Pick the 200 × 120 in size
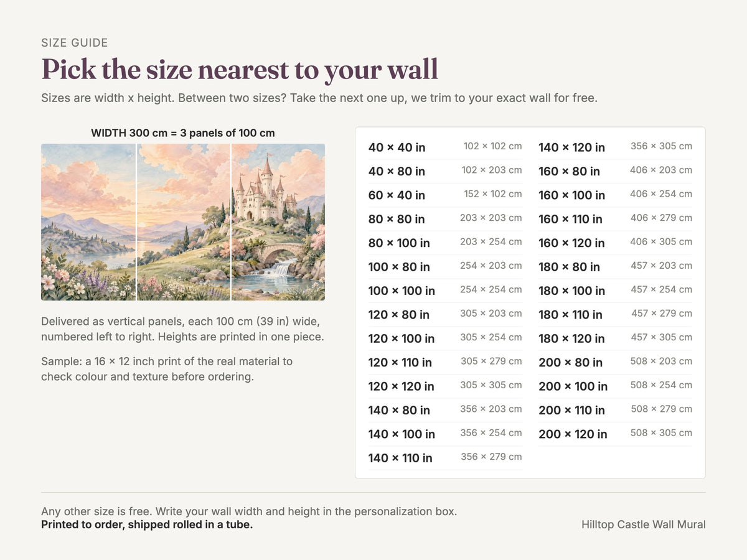 coord(615,434)
